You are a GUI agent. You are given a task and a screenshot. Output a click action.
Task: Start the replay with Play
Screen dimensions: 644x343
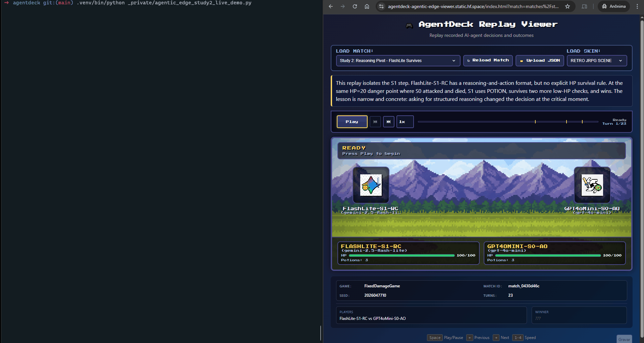point(352,122)
